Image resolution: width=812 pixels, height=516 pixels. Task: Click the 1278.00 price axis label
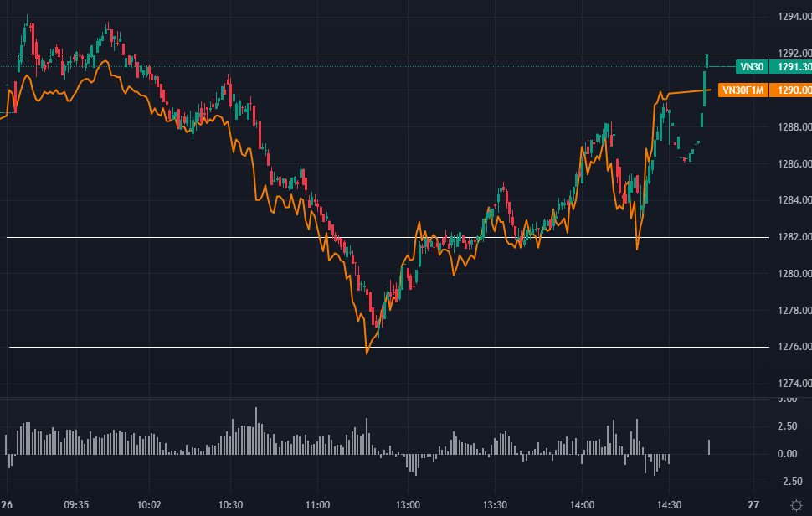794,310
